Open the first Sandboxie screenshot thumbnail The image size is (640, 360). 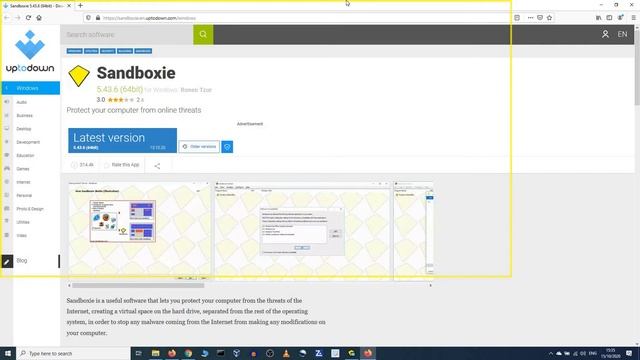[x=139, y=231]
